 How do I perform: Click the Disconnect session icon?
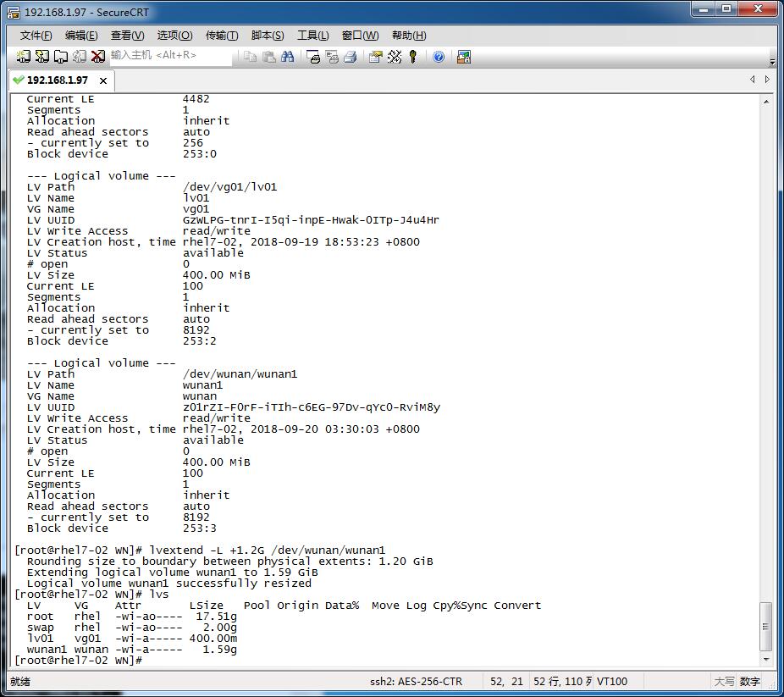98,57
